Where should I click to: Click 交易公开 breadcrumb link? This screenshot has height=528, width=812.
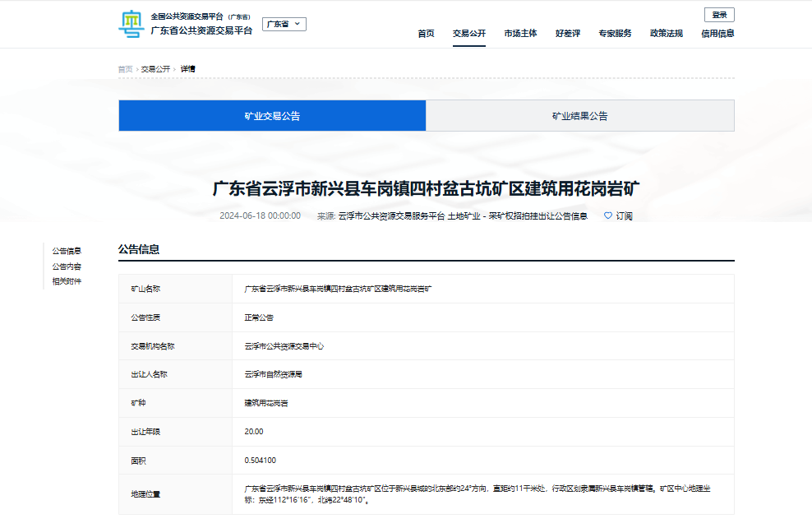155,69
